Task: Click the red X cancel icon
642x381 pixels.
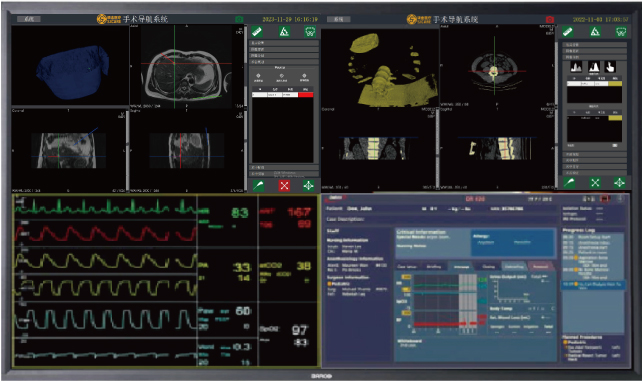Action: click(284, 185)
